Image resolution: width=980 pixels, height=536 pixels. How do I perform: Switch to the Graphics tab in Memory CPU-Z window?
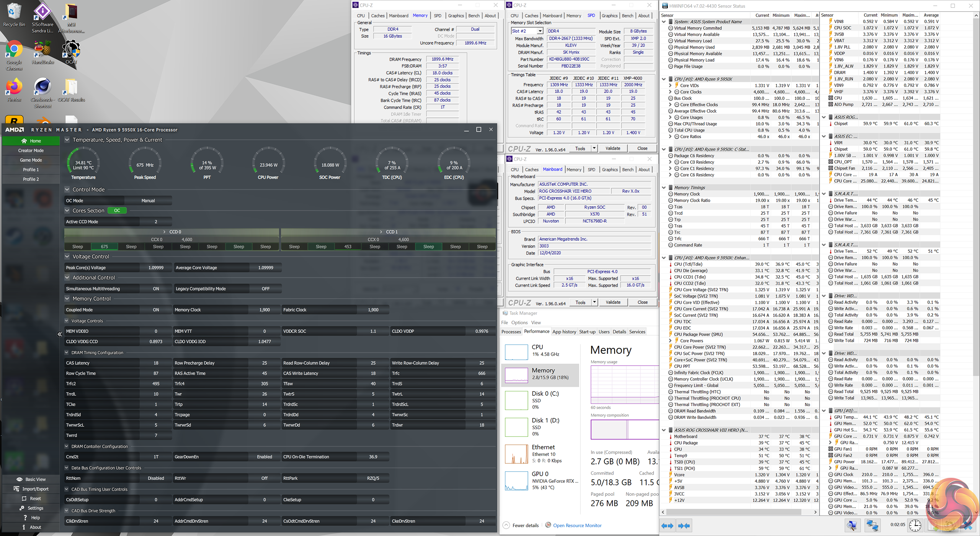(x=456, y=16)
